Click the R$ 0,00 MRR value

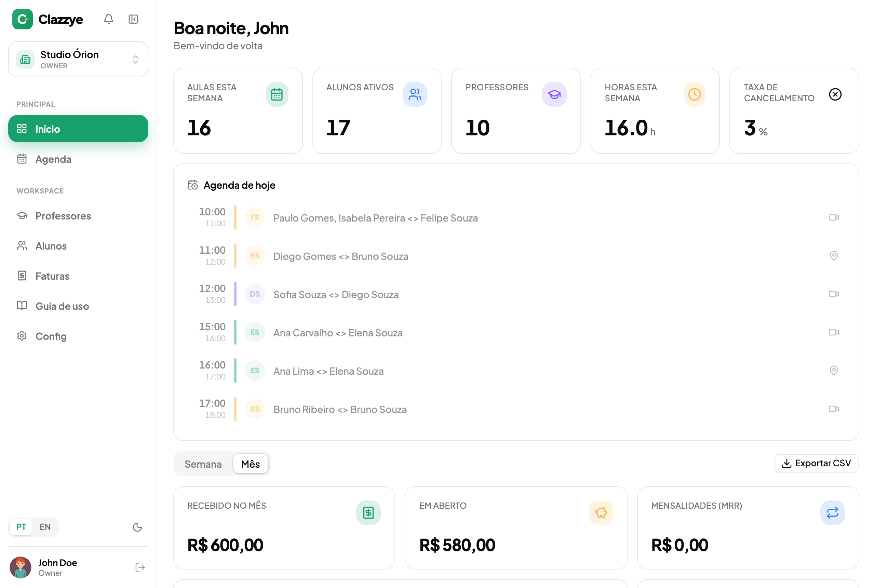tap(679, 545)
